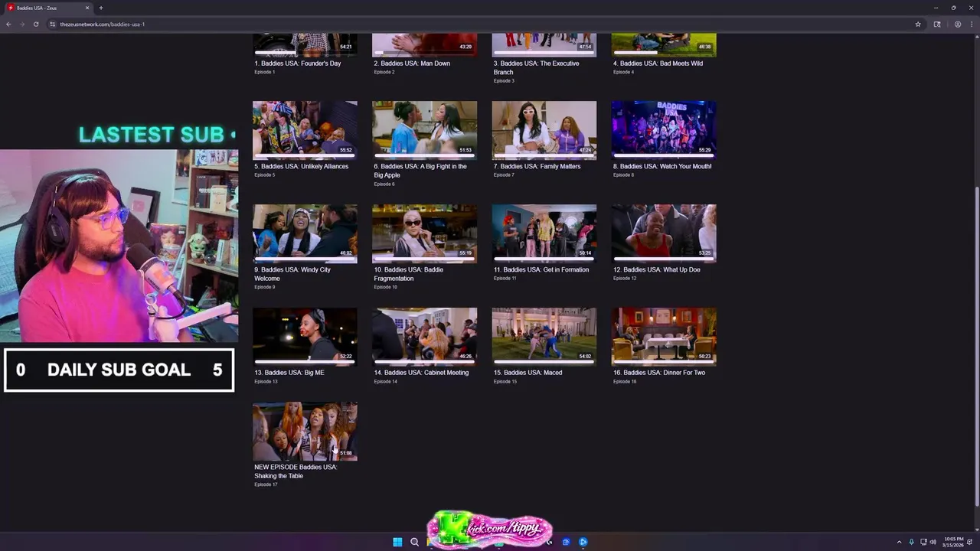Click title '9. Baddies USA: Windy City Welcome'
Viewport: 980px width, 551px height.
292,274
